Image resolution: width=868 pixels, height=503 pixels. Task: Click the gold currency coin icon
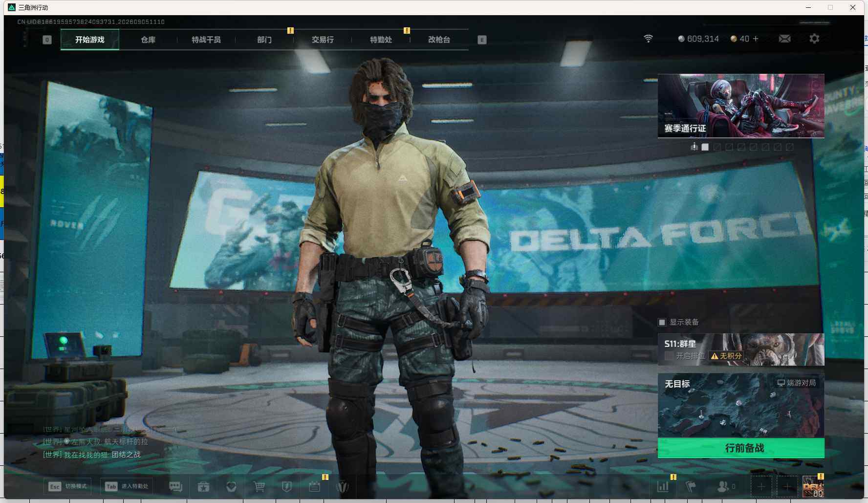734,39
